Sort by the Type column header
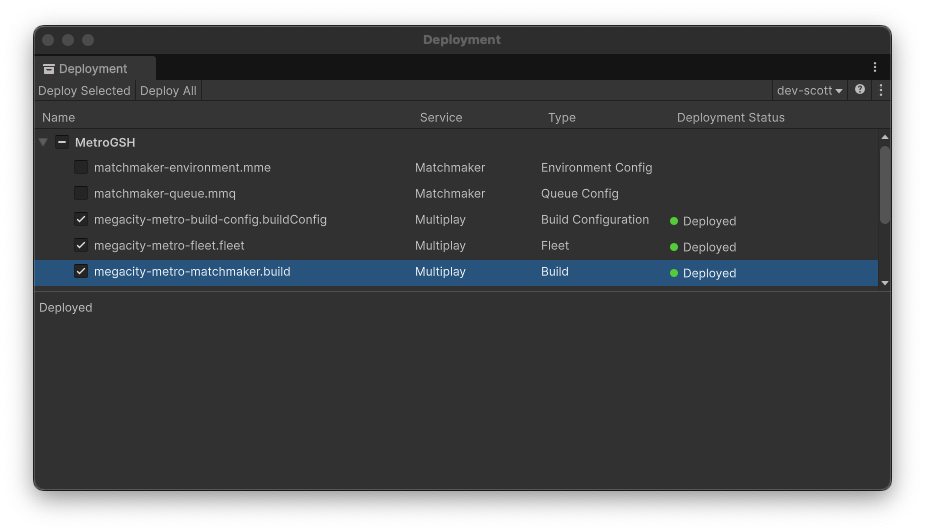This screenshot has width=925, height=532. [562, 117]
